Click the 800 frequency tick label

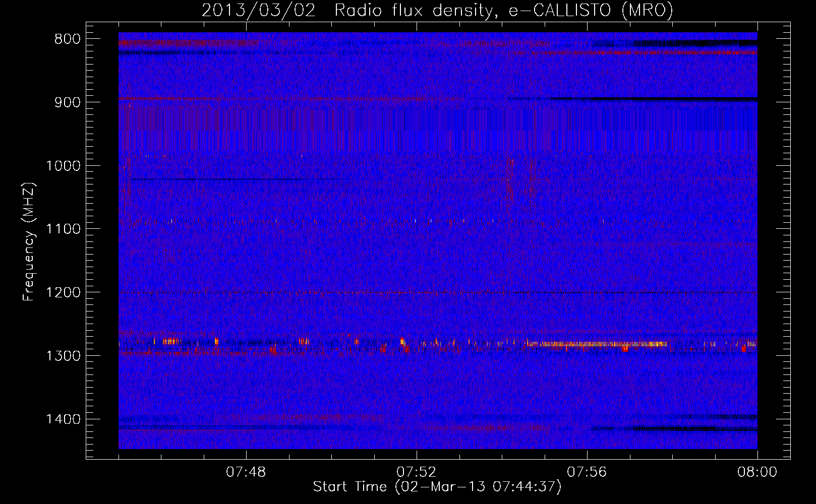point(67,39)
